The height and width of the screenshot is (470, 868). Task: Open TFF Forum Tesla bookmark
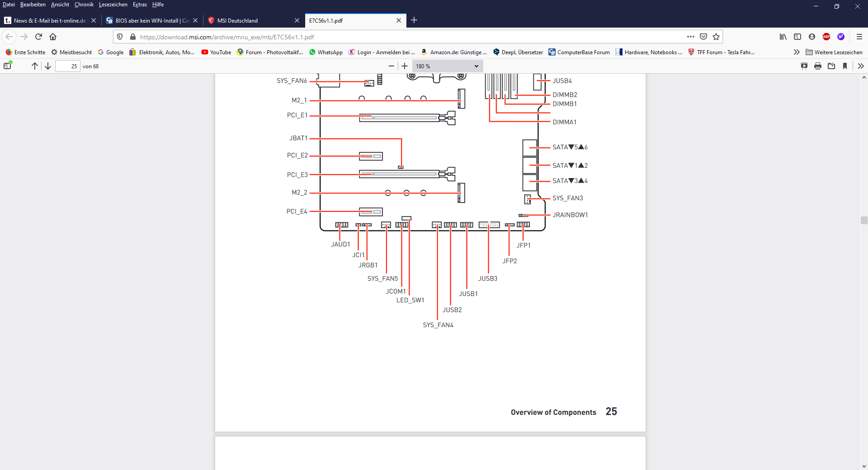tap(722, 52)
